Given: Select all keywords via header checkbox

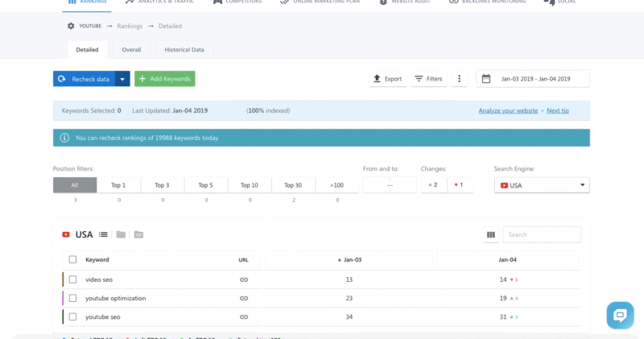Looking at the screenshot, I should click(x=72, y=260).
